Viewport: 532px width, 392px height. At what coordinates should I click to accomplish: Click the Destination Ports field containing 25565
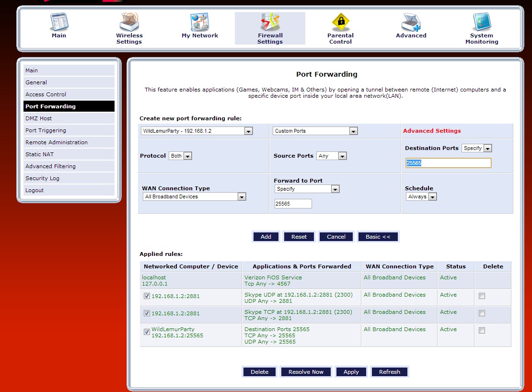point(449,163)
